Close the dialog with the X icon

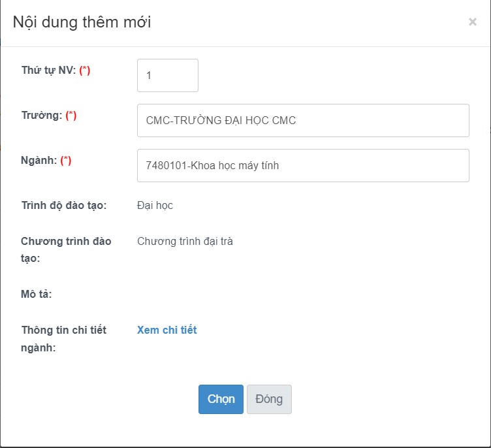coord(473,22)
